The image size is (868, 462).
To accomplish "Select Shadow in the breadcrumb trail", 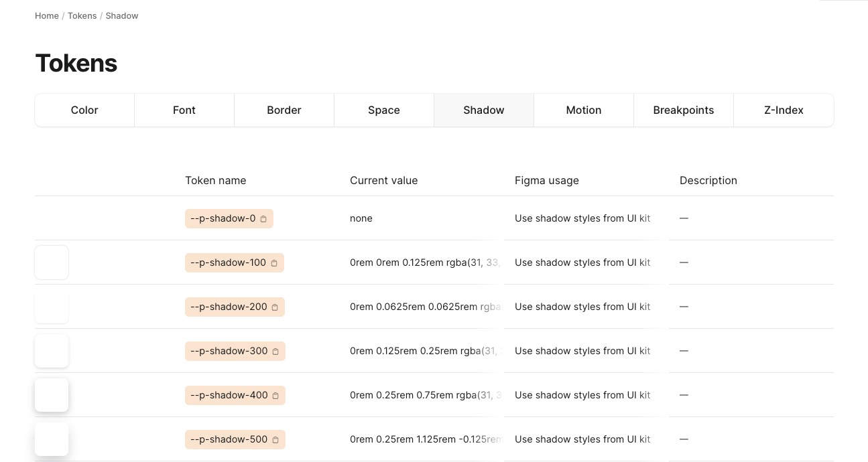I will tap(121, 15).
